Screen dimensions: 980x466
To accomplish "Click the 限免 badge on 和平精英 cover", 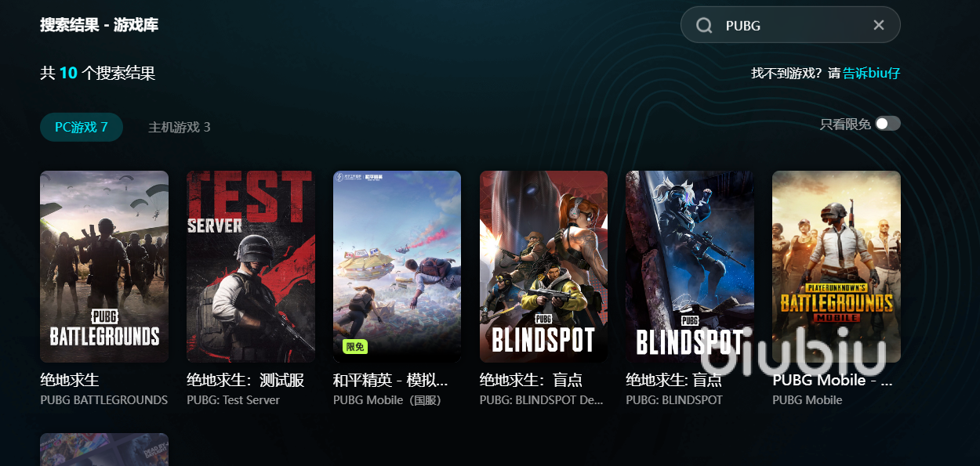I will pos(355,347).
